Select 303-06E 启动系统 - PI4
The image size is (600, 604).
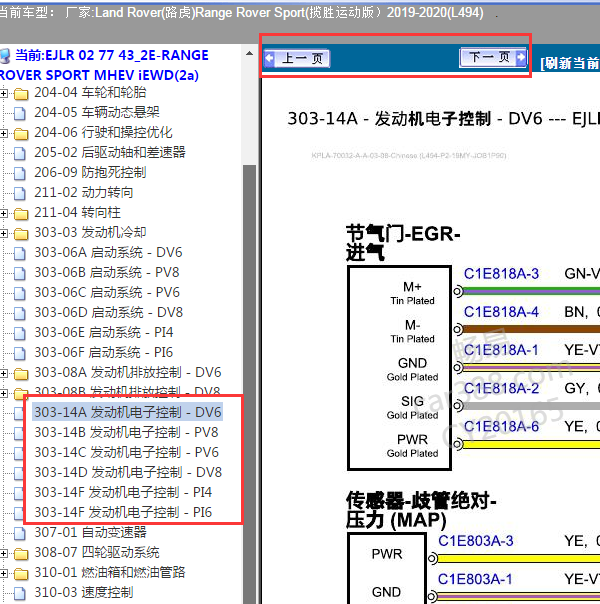pos(104,333)
